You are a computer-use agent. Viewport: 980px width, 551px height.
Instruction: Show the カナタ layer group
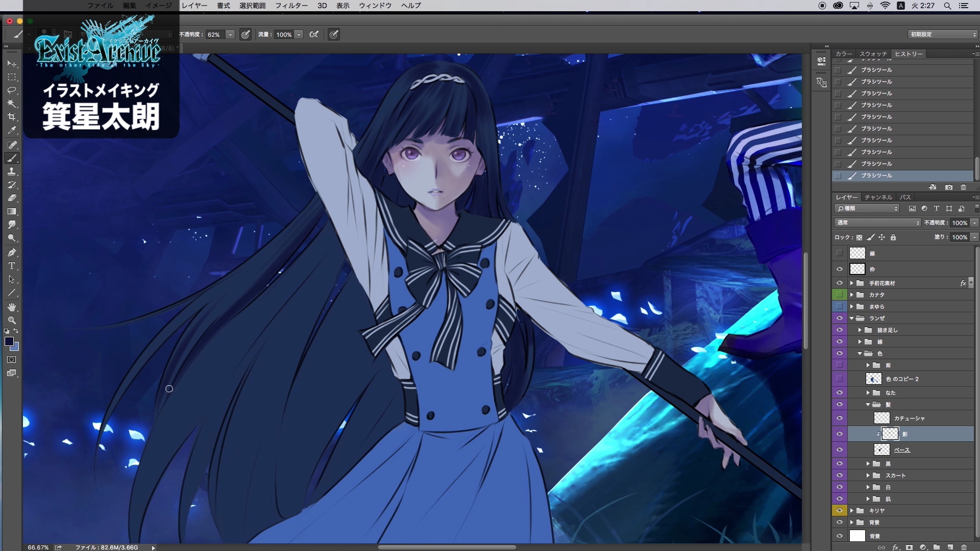(x=839, y=294)
